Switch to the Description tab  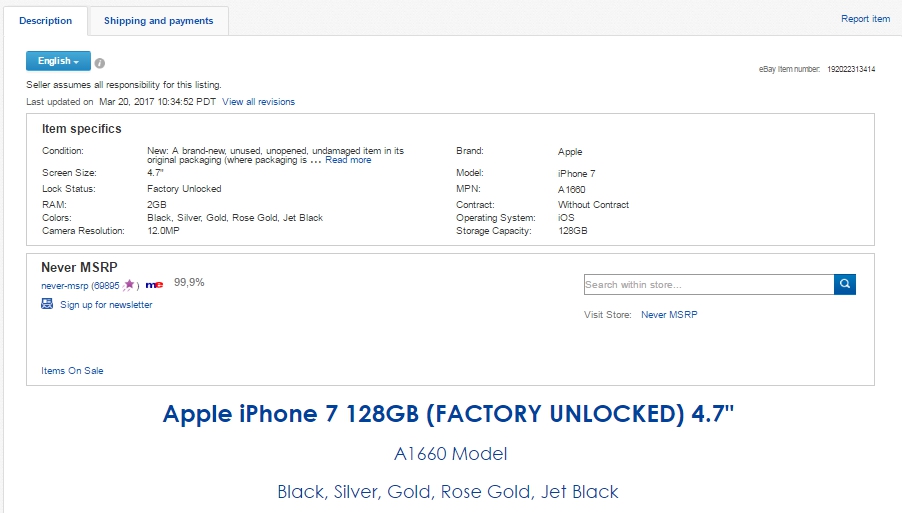46,21
